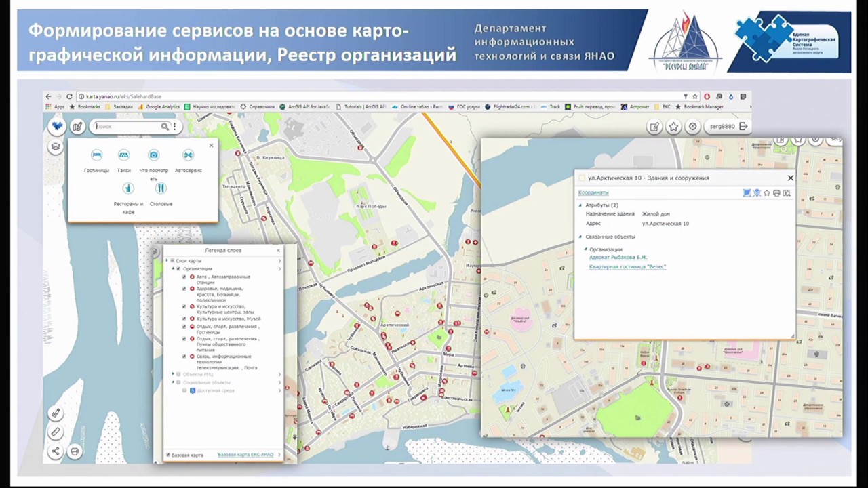The image size is (868, 488).
Task: Open the Гостиницы (hotels) category icon
Action: coord(96,155)
